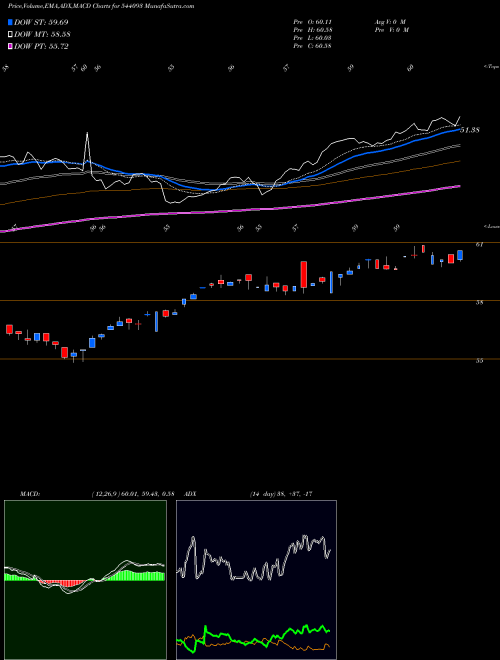Select the 'DOW MT: 58.58' legend label
500x660 pixels.
(x=42, y=35)
